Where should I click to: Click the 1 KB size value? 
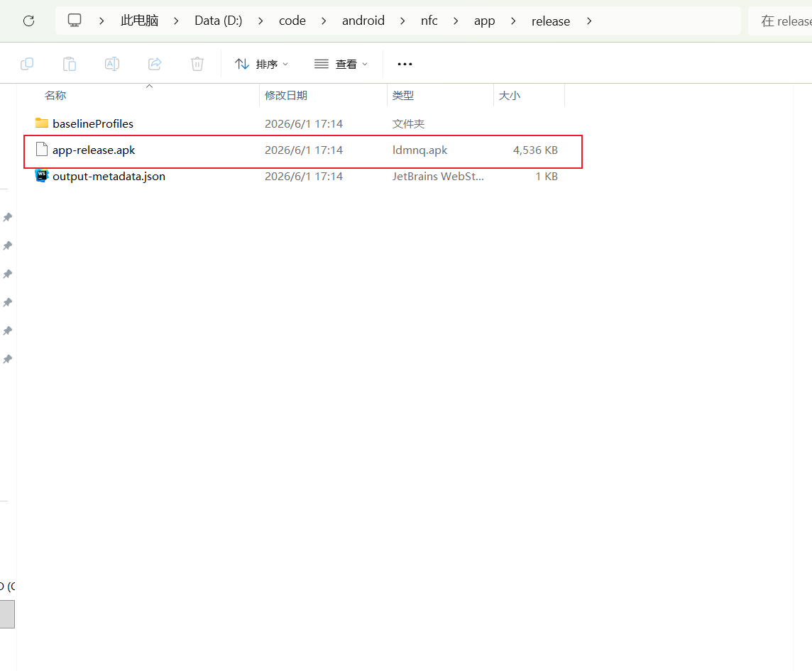pos(547,177)
